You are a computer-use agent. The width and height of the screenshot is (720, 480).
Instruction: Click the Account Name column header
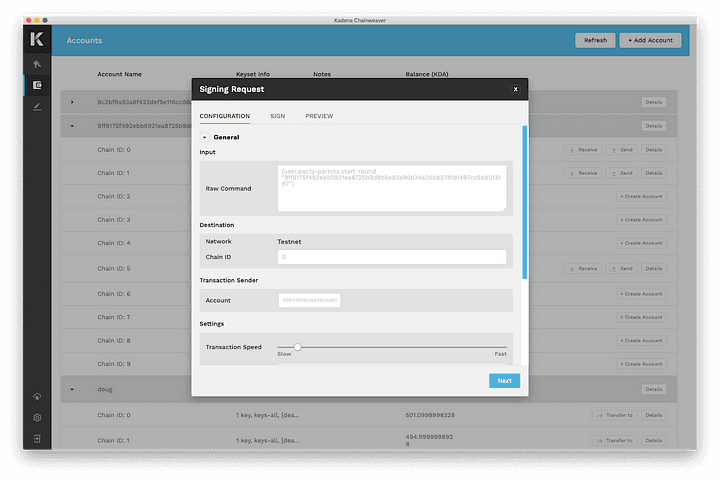[x=119, y=74]
